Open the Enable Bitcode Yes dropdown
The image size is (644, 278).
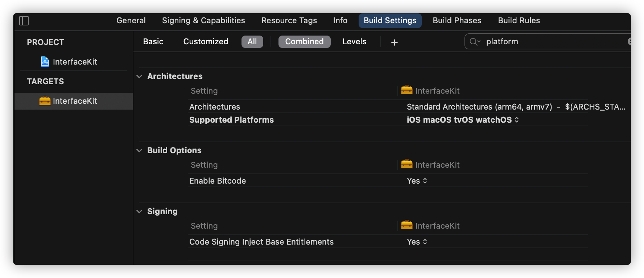coord(417,181)
